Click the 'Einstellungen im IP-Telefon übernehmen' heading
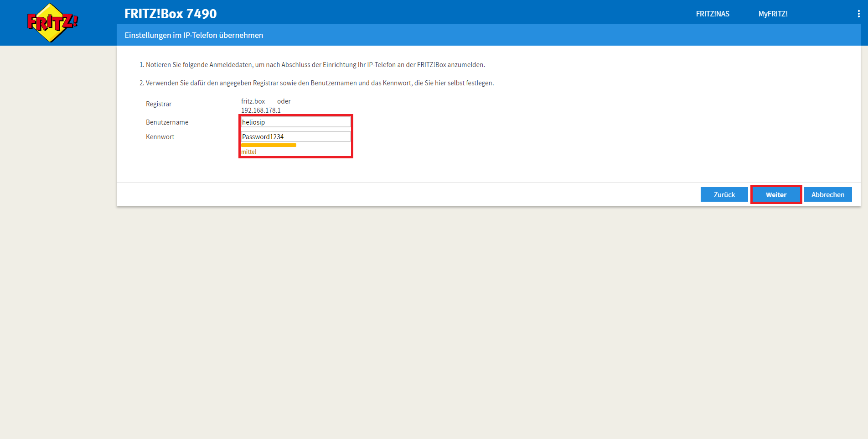Screen dimensions: 868x439 click(x=194, y=35)
